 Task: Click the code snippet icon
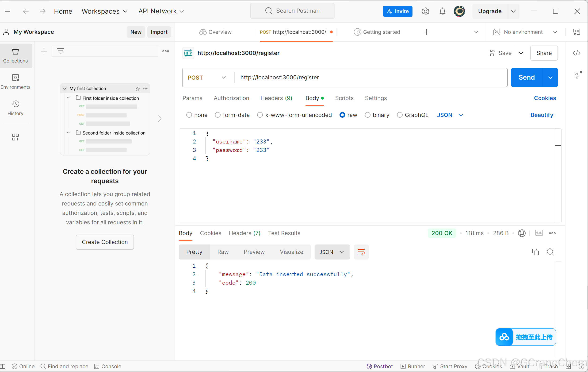coord(577,53)
